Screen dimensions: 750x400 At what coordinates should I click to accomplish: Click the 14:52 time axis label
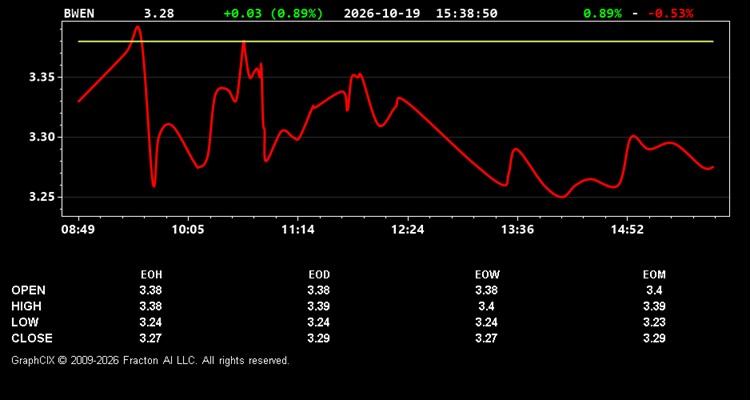[x=627, y=230]
